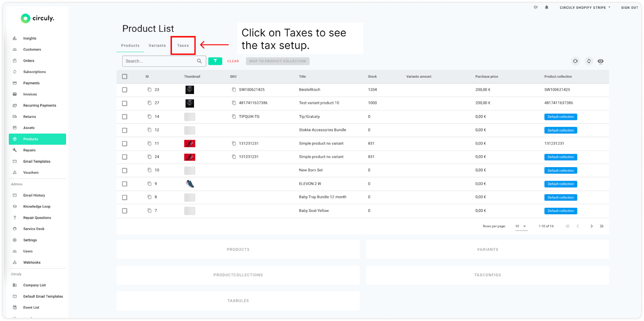Click Default collection tag in Tip/Gratuity row
Screen dimensions: 644x321
coord(561,117)
